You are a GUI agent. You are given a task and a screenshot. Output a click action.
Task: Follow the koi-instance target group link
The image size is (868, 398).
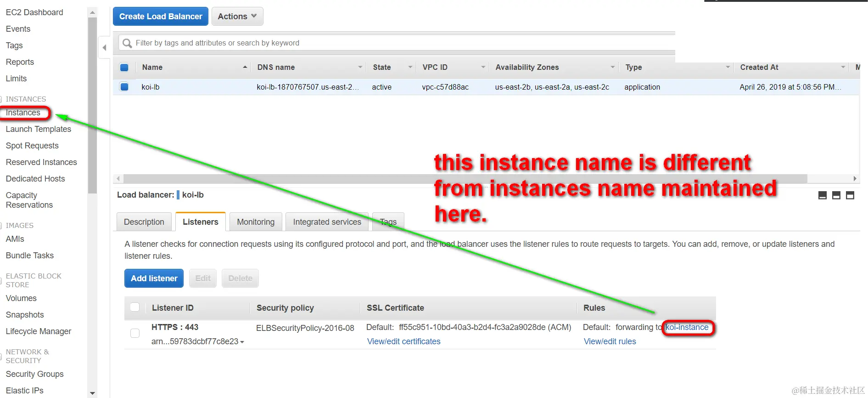tap(687, 327)
